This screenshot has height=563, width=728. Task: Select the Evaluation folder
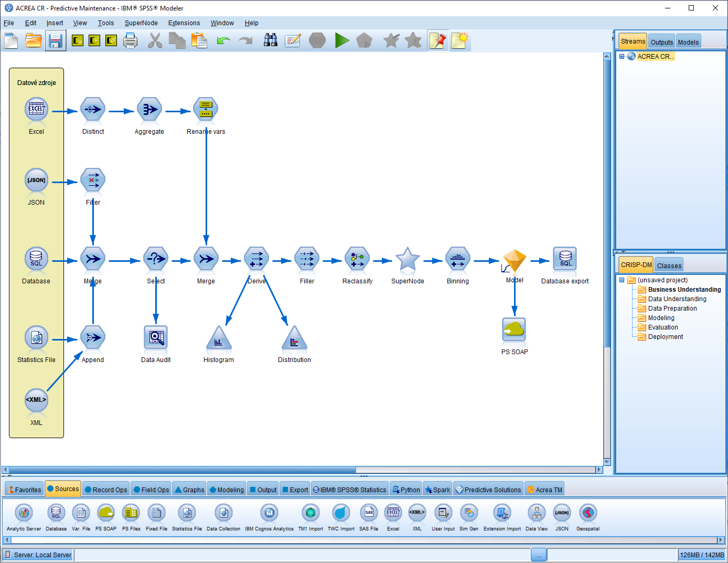point(658,327)
